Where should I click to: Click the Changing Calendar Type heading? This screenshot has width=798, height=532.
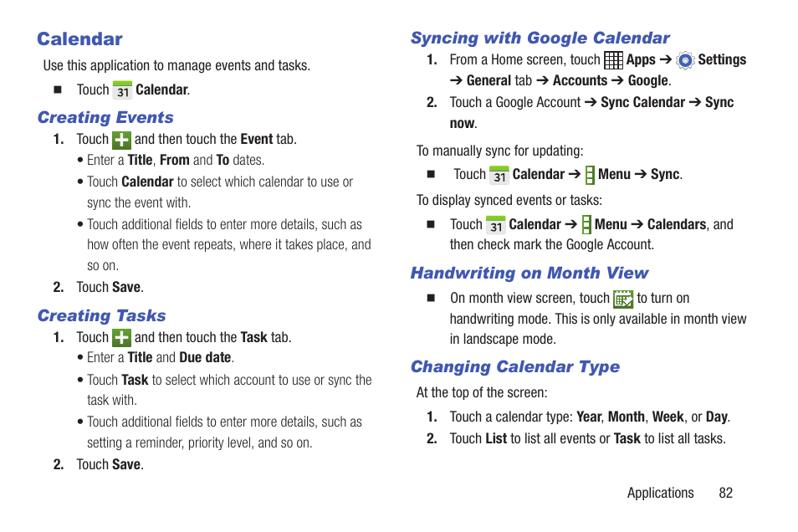pos(515,367)
